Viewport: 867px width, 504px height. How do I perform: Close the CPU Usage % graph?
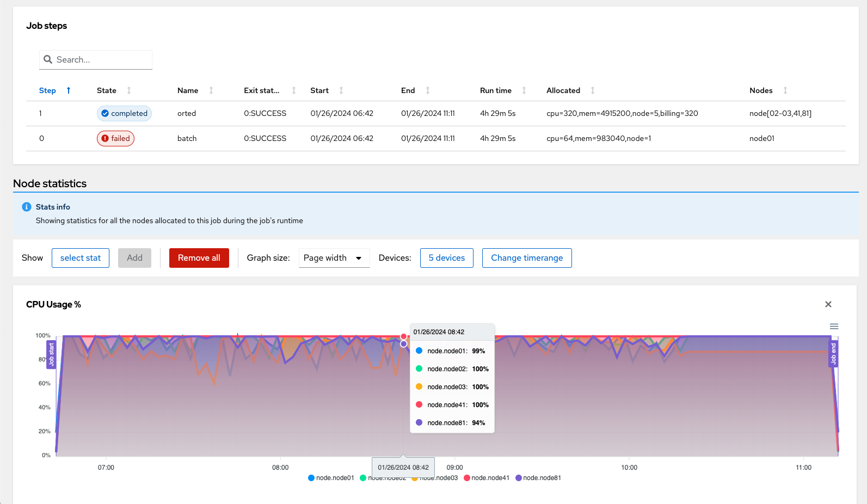[x=828, y=304]
